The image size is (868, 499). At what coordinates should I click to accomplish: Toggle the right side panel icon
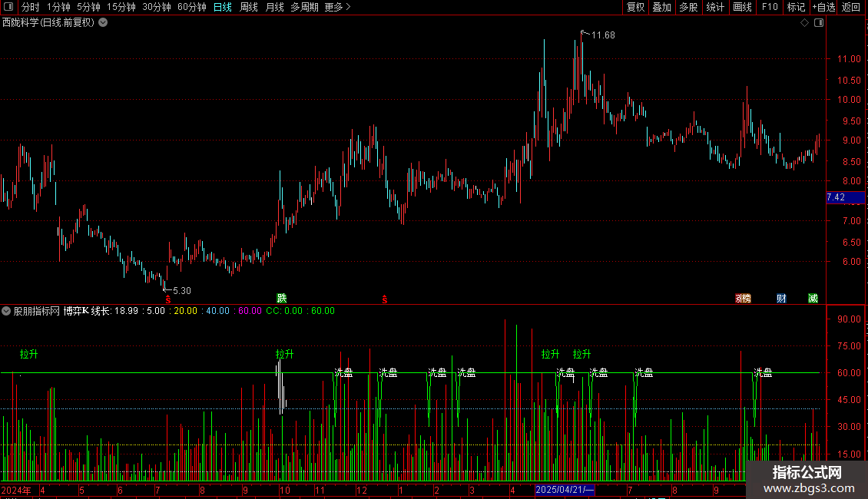[x=819, y=23]
